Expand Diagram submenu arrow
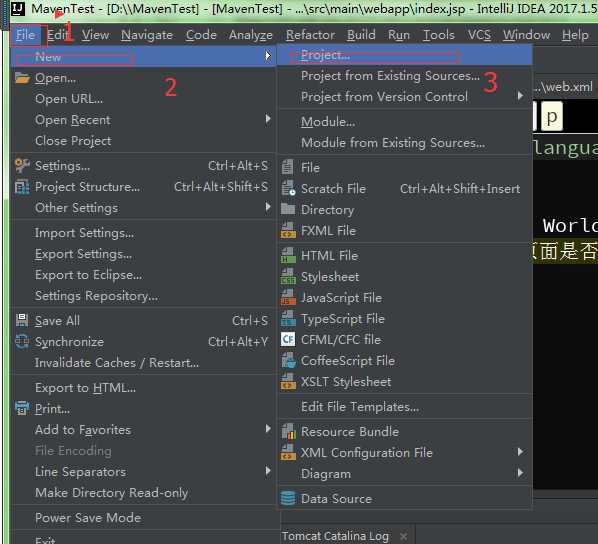Image resolution: width=598 pixels, height=544 pixels. point(521,473)
